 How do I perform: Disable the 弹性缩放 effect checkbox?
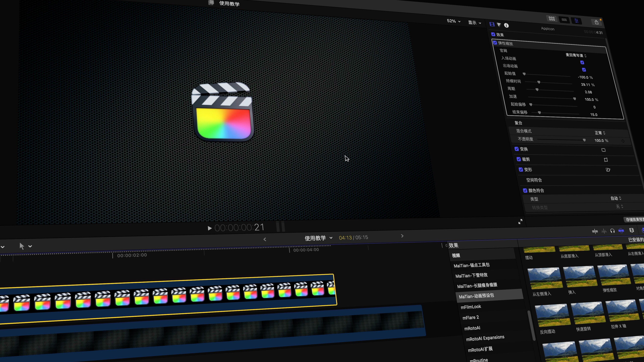[x=495, y=43]
